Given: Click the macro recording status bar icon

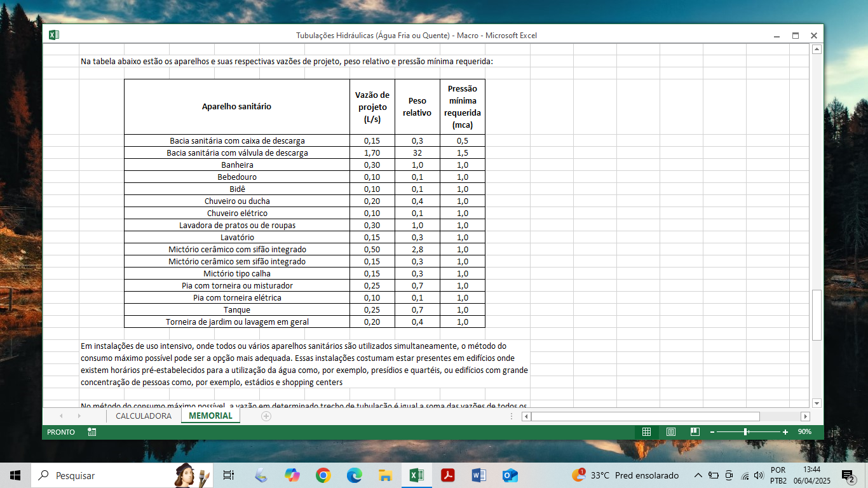Looking at the screenshot, I should pyautogui.click(x=92, y=432).
